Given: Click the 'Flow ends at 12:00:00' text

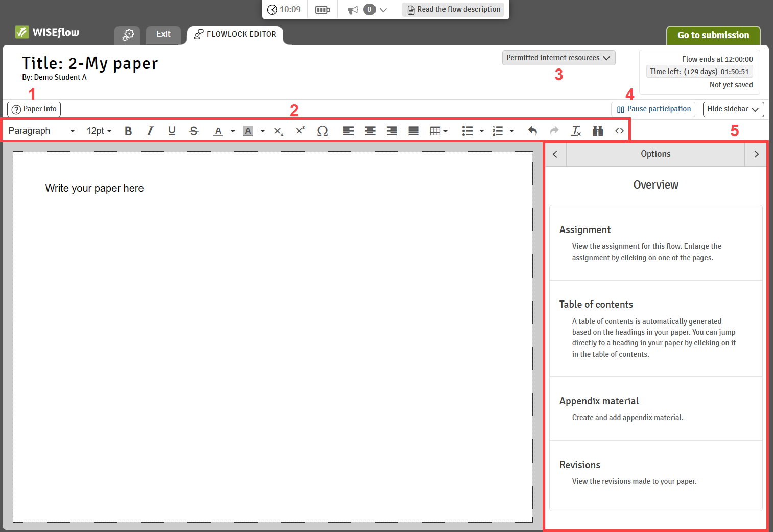Looking at the screenshot, I should click(x=717, y=59).
